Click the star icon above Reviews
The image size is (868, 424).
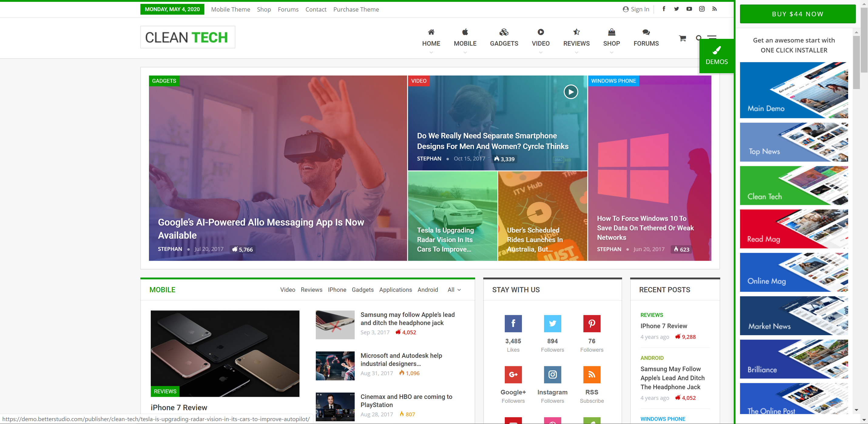click(576, 32)
